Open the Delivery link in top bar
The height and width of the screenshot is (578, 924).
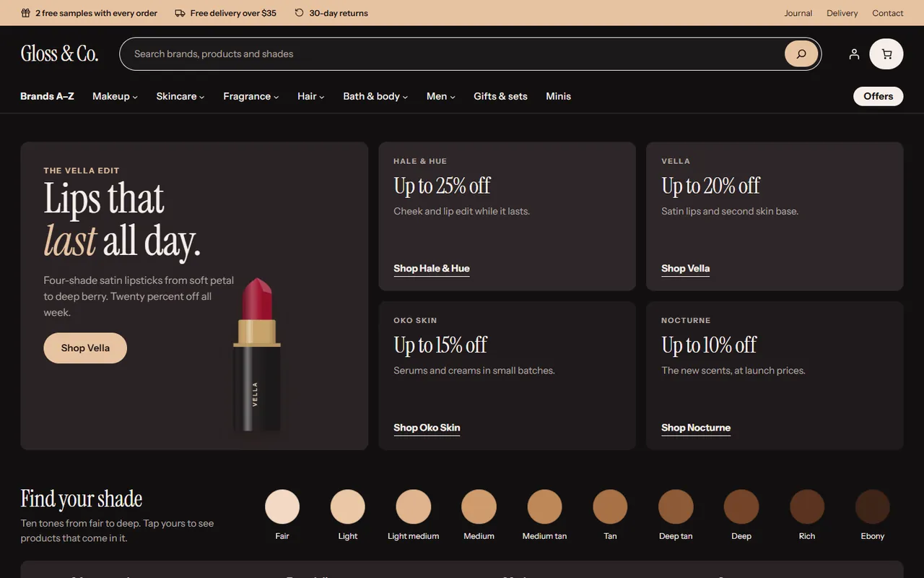[x=842, y=13]
